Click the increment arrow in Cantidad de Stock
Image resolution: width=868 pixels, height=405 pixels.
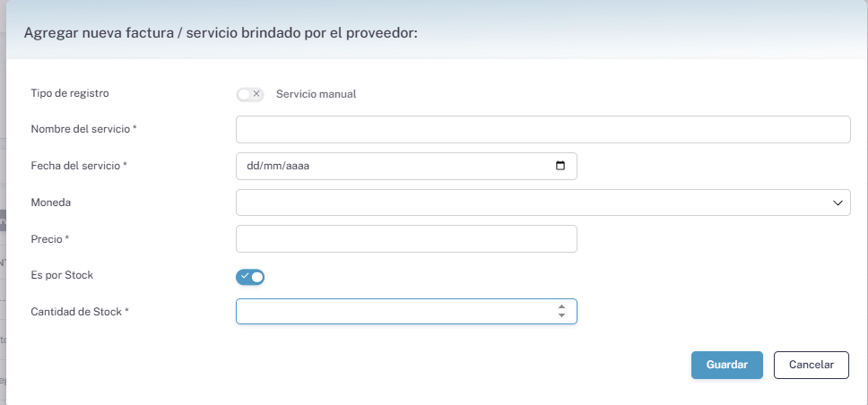tap(561, 306)
